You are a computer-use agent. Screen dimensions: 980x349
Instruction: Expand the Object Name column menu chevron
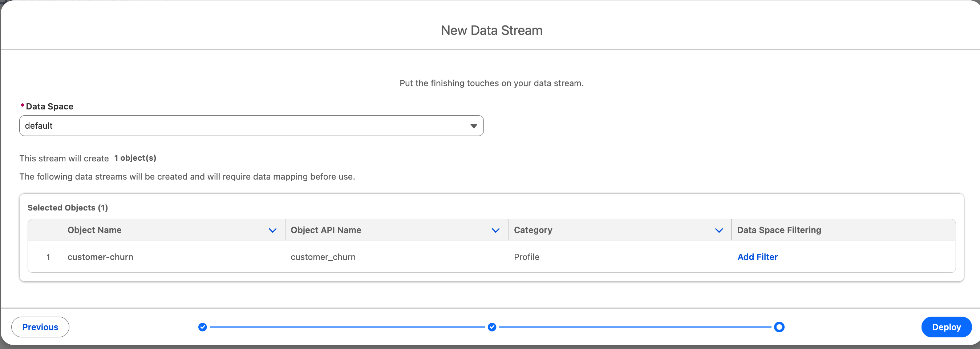point(272,230)
